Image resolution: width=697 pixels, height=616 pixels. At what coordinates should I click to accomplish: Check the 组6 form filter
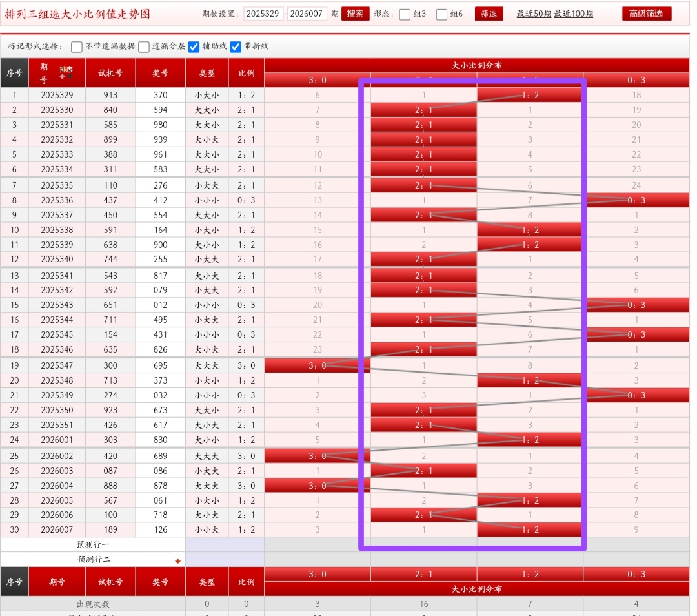(442, 14)
